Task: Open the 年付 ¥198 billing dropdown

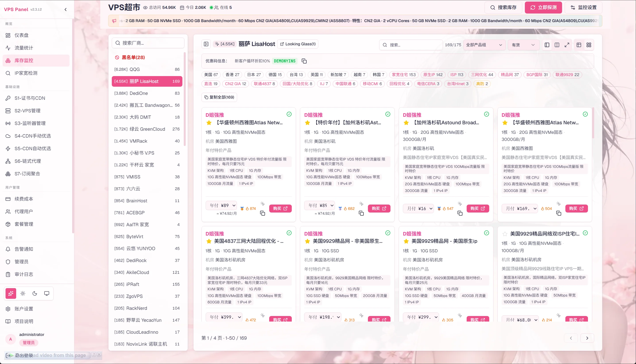Action: coord(323,317)
